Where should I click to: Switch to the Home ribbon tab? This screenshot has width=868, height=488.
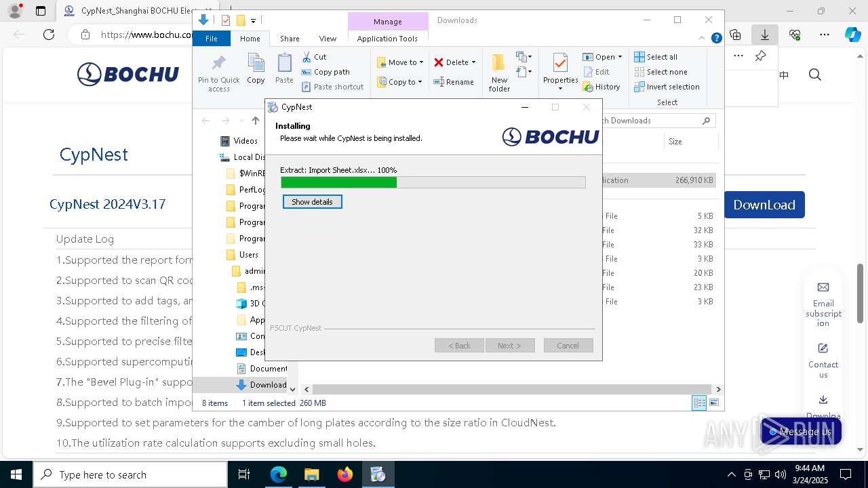[250, 39]
